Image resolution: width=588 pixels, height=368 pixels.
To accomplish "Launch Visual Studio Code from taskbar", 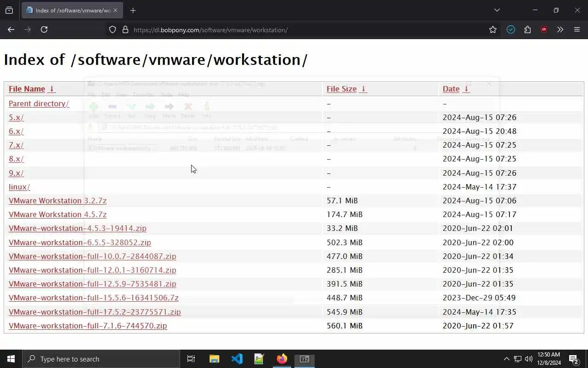I will (237, 359).
